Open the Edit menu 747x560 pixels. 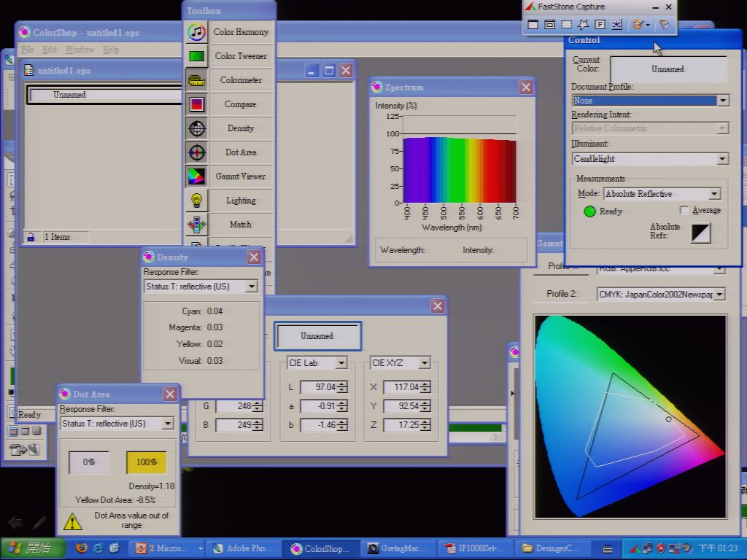click(x=50, y=50)
